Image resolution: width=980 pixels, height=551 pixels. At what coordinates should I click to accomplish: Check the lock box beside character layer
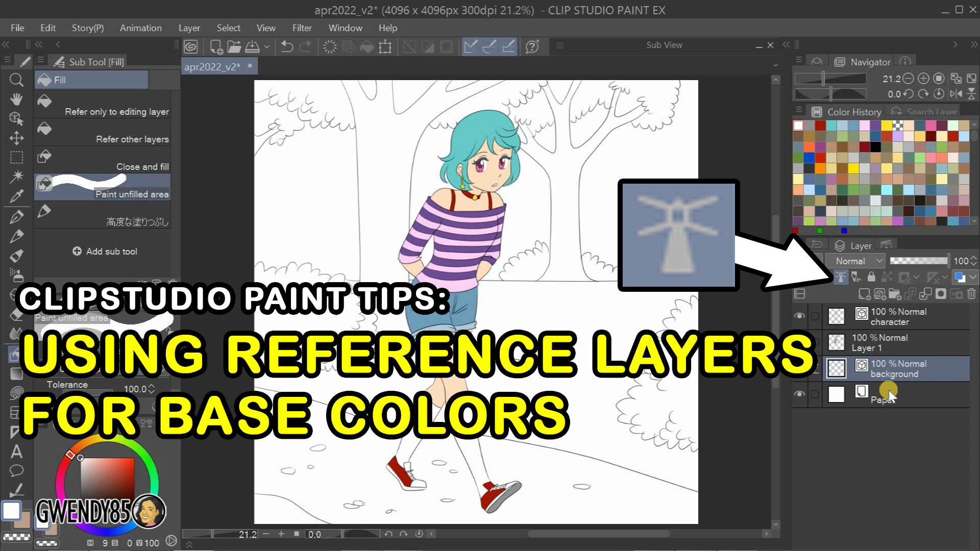coord(815,316)
